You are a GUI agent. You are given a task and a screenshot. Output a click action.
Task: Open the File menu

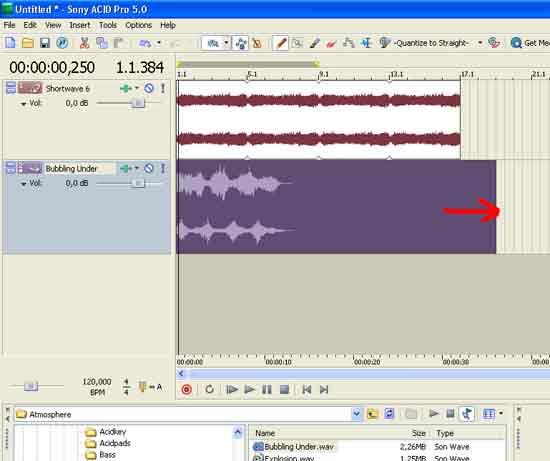pos(9,25)
